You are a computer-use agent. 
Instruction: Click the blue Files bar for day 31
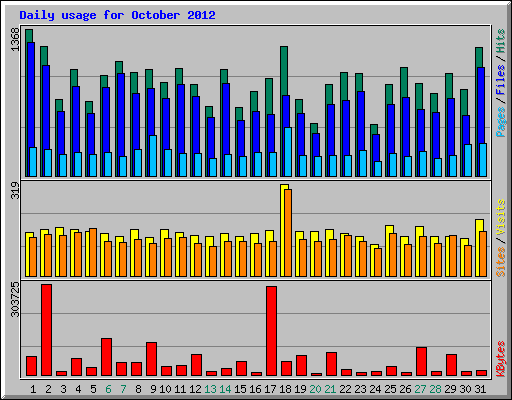481,105
